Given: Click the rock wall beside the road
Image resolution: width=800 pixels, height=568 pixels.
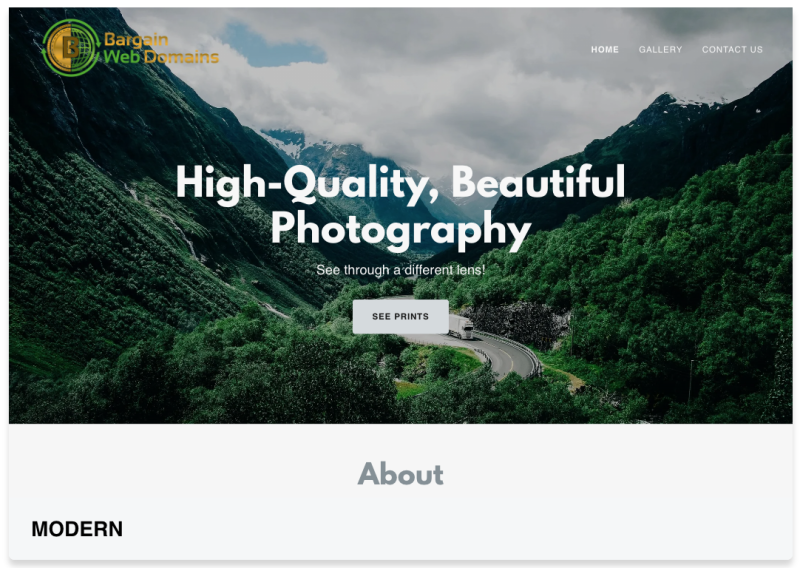Looking at the screenshot, I should pyautogui.click(x=518, y=322).
